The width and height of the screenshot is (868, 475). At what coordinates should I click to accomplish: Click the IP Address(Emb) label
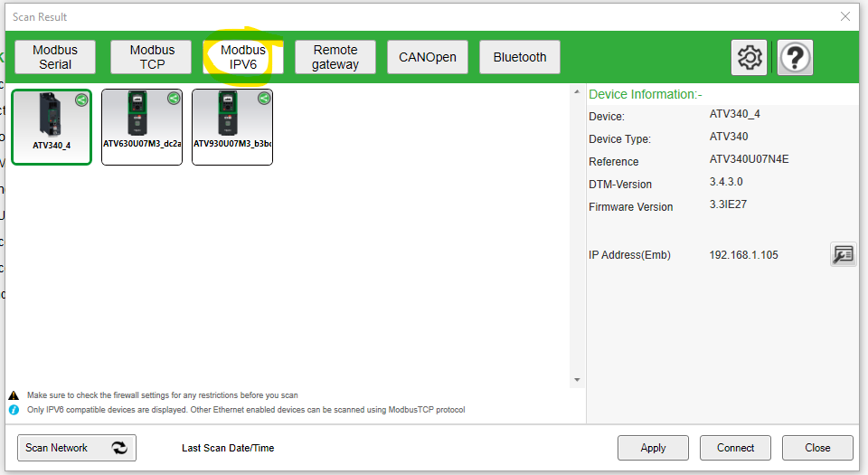click(629, 254)
